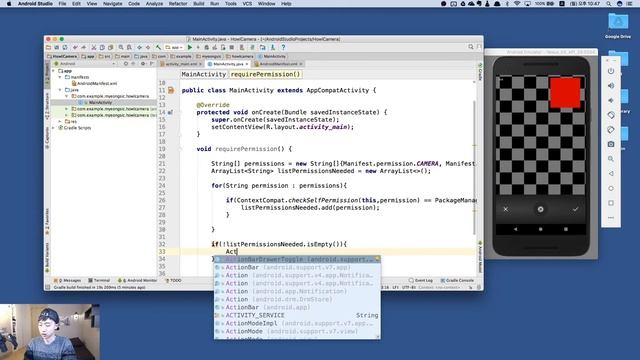
Task: Open the Google Drive desktop folder
Action: (618, 25)
